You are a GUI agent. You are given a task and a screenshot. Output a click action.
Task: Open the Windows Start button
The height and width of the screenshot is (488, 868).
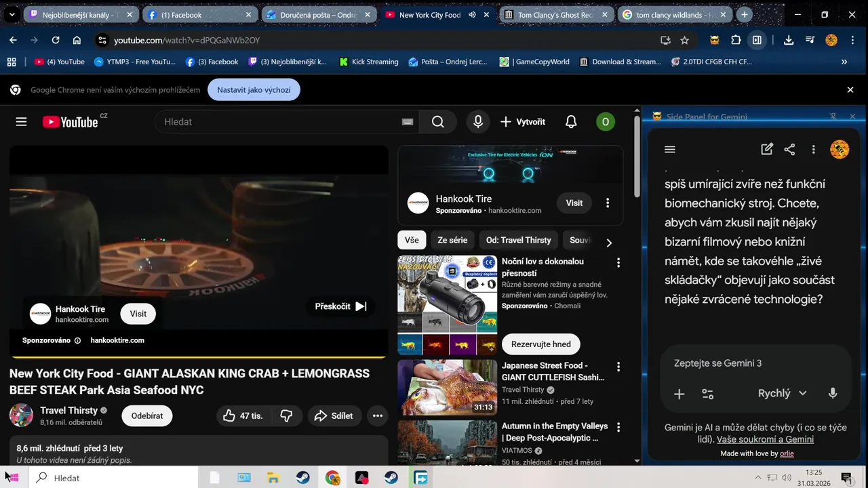[13, 478]
